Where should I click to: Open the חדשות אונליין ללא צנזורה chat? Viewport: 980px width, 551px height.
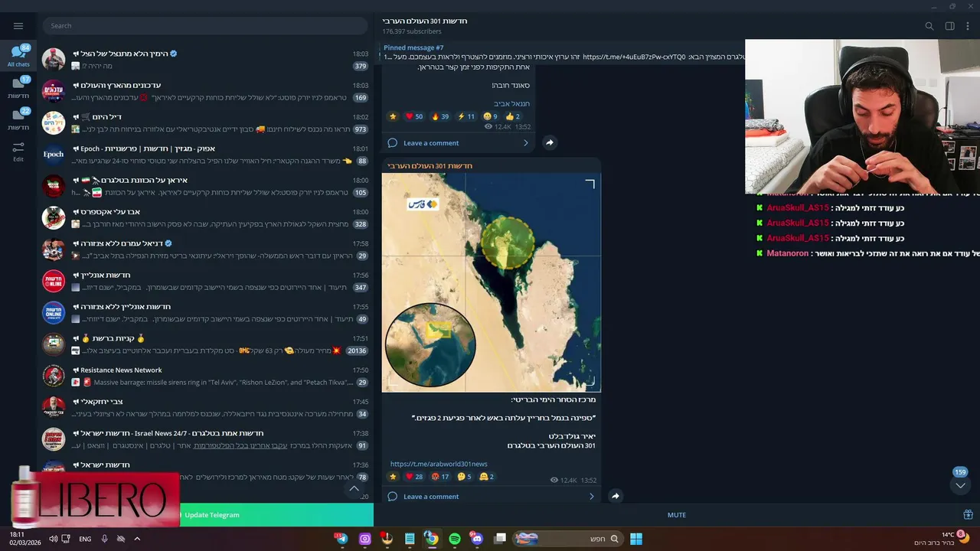pos(205,312)
